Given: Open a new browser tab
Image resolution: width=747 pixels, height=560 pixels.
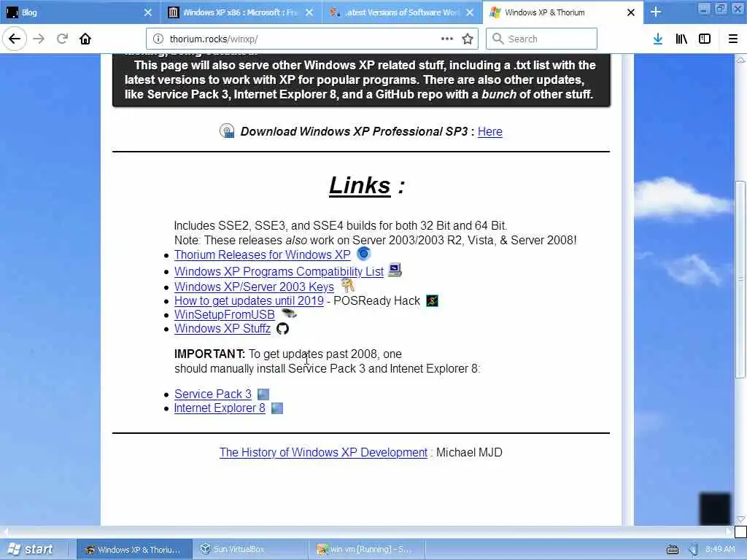Looking at the screenshot, I should [x=656, y=12].
